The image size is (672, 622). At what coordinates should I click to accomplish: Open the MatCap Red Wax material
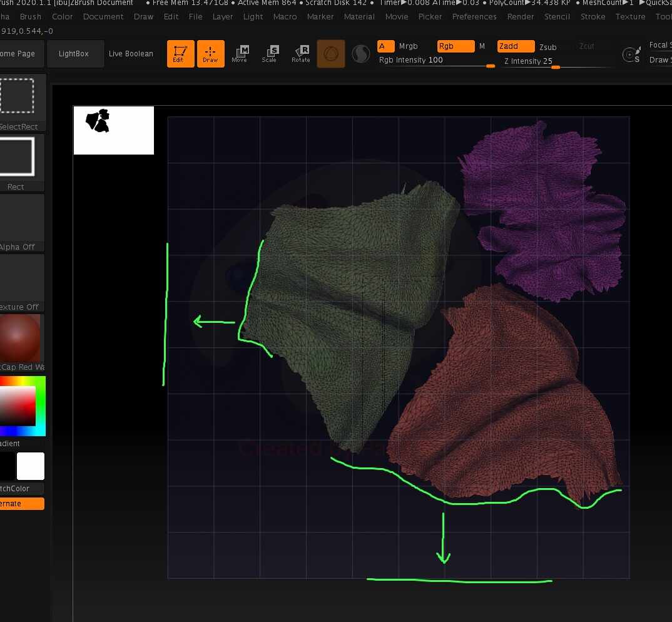(x=20, y=342)
